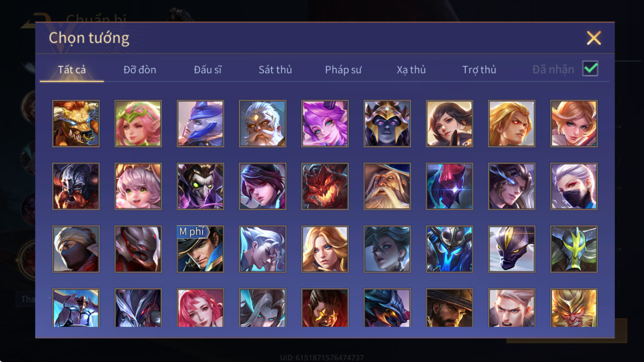The image size is (644, 362).
Task: Show the Pháp sư heroes tab
Action: pyautogui.click(x=343, y=70)
